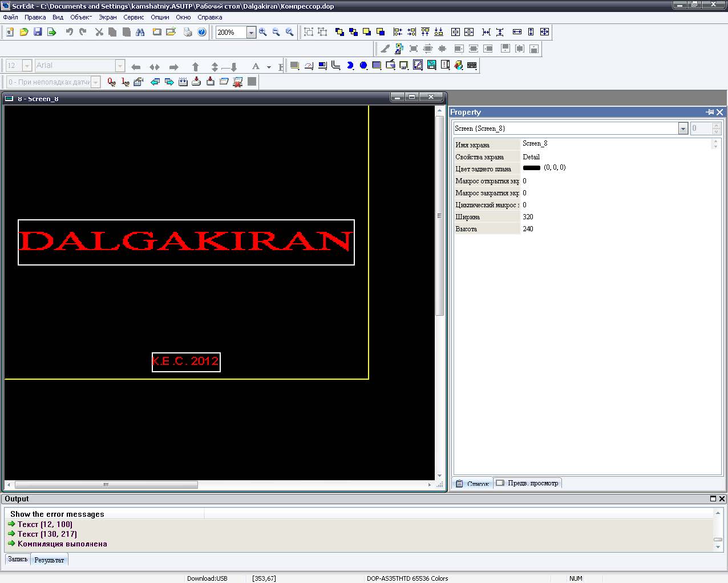Create a new project with the New icon
Screen dimensions: 728x583
(x=10, y=32)
